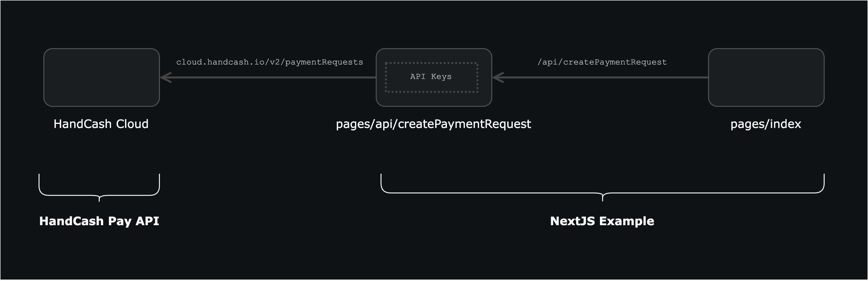Click the curly brace above NextJS Example

[506, 193]
